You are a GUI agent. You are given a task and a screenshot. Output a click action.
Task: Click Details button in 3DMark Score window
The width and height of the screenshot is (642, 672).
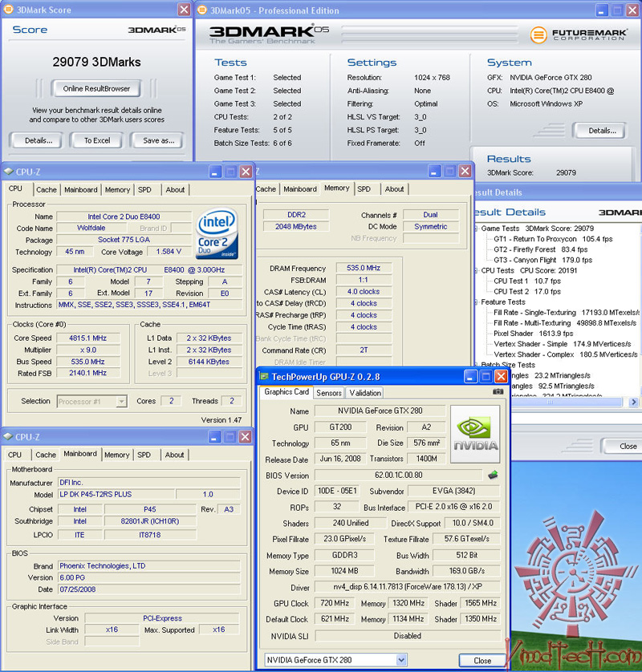click(39, 140)
